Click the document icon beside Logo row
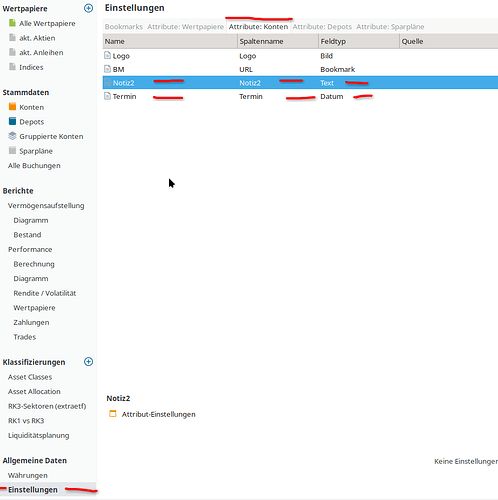Viewport: 498px width, 500px height. pos(107,55)
